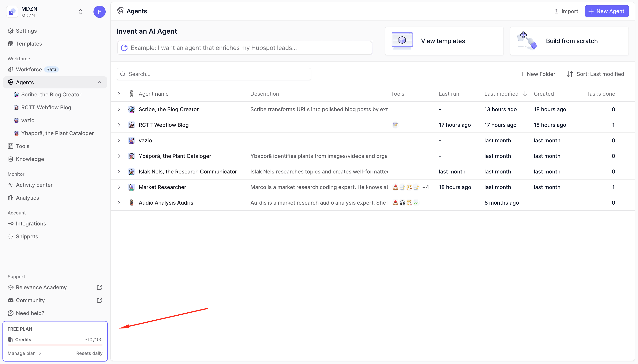The width and height of the screenshot is (638, 364).
Task: Open Settings in the sidebar
Action: point(55,31)
